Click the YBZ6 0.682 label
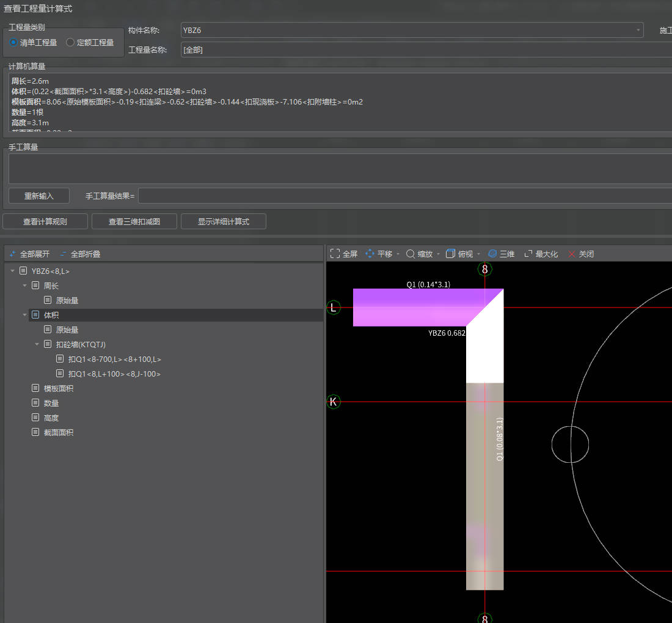 447,333
